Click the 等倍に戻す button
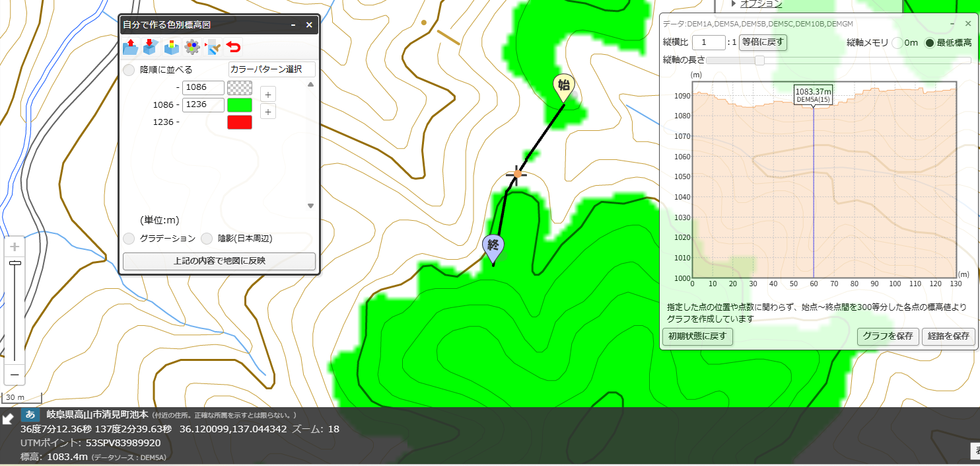 (763, 42)
